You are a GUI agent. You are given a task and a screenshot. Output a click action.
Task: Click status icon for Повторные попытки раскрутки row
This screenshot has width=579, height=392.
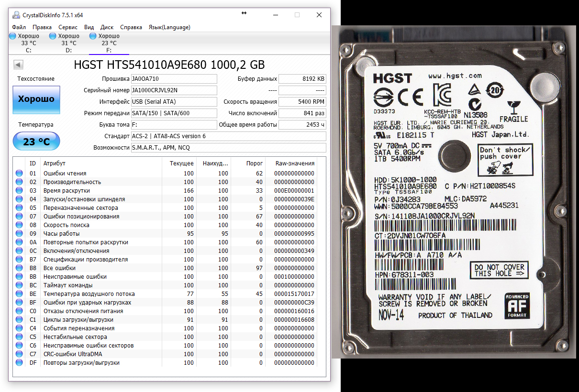tap(19, 242)
